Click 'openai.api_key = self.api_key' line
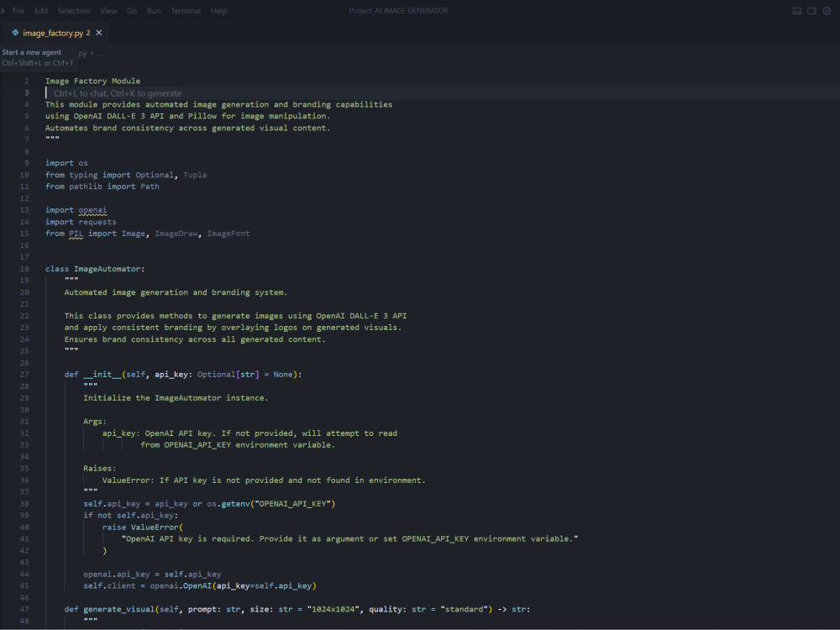Viewport: 840px width, 630px height. click(x=152, y=575)
